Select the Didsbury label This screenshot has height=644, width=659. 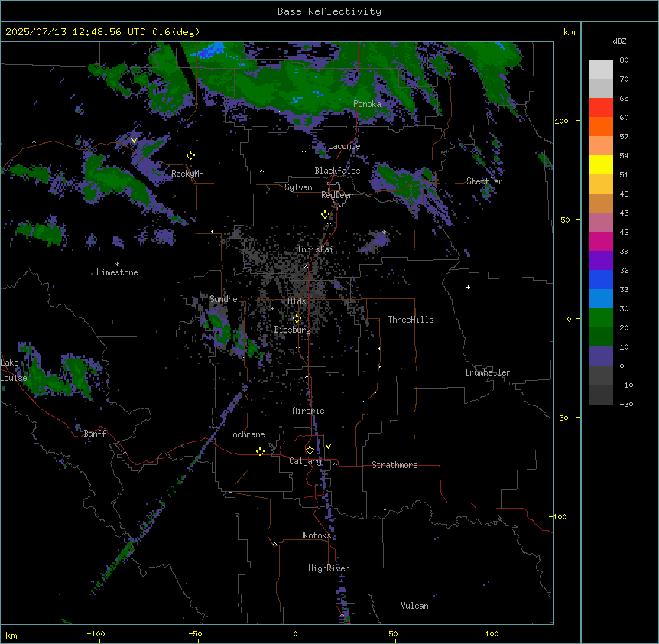click(x=293, y=330)
